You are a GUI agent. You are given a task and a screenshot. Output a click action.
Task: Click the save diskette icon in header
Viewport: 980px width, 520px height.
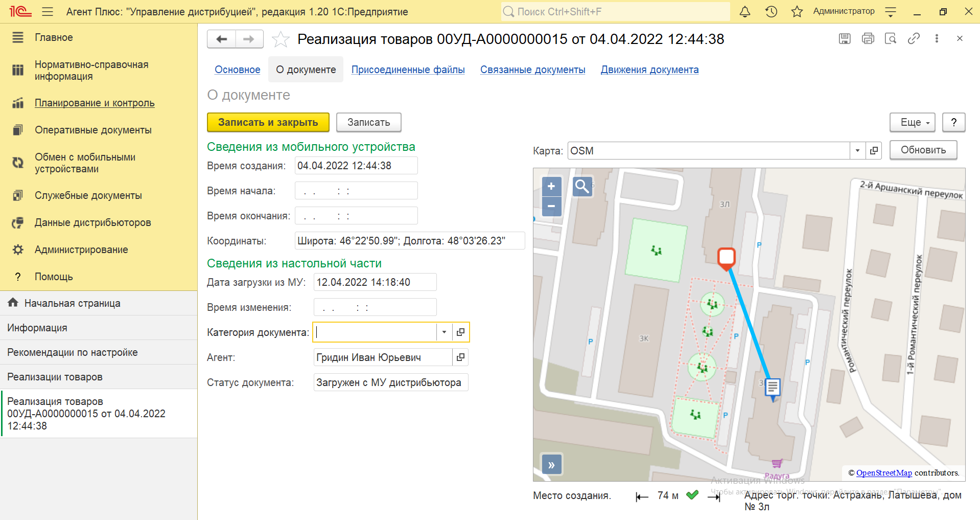coord(845,39)
